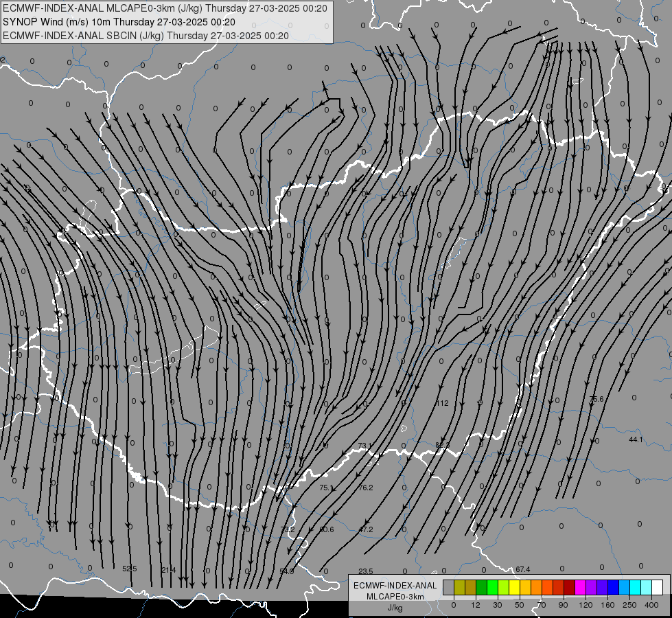This screenshot has height=618, width=672.
Task: Click the legend tick label 400
Action: (x=651, y=605)
